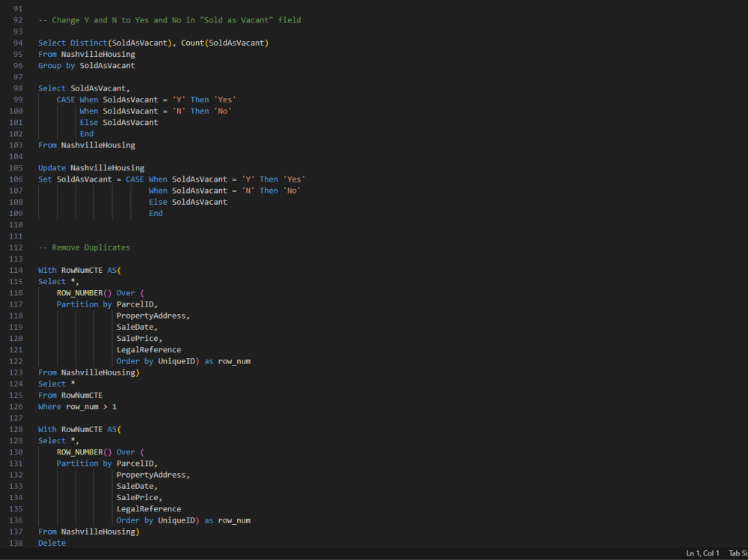This screenshot has width=748, height=560.
Task: Click the End keyword on line 102
Action: (86, 134)
